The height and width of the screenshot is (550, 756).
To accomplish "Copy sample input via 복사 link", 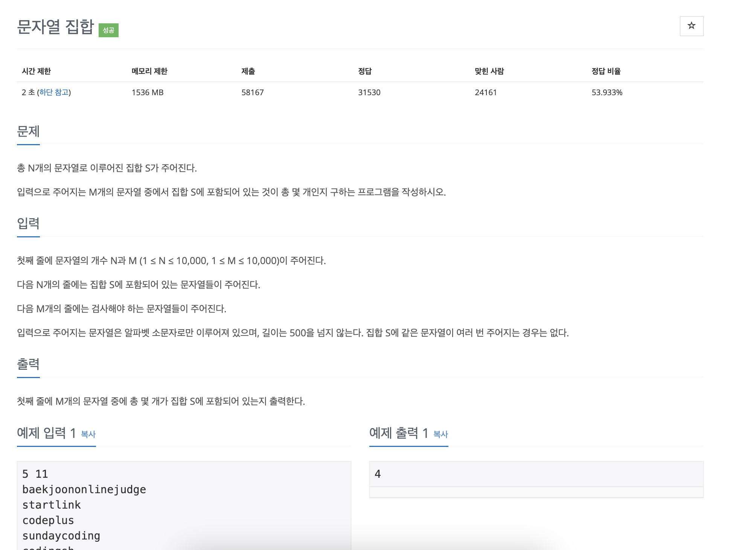I will tap(88, 434).
